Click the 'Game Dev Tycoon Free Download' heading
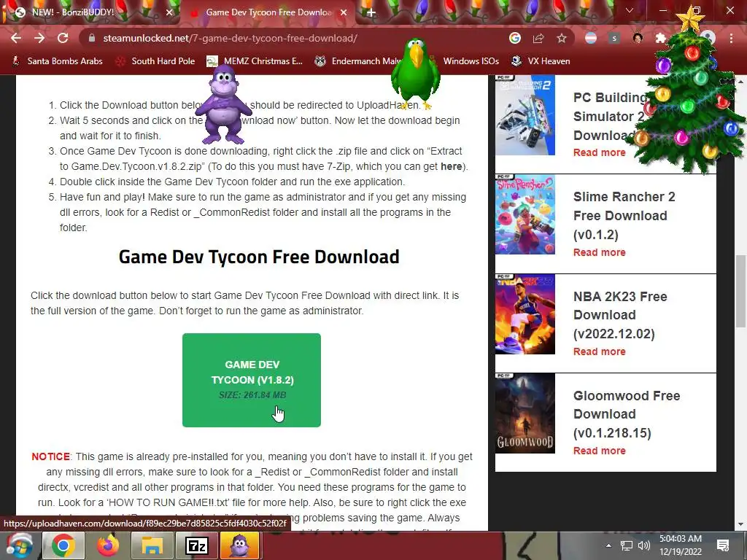Image resolution: width=747 pixels, height=560 pixels. (x=259, y=257)
